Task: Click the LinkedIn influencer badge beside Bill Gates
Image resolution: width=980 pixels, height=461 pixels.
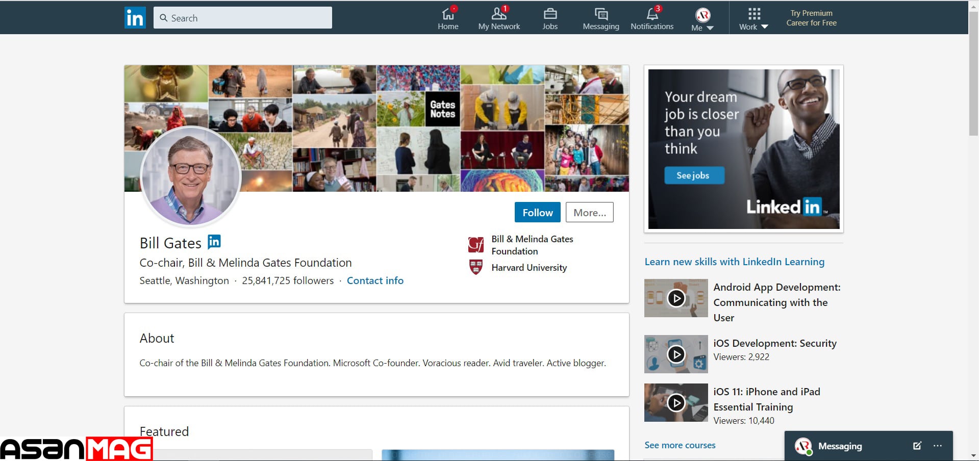Action: click(214, 242)
